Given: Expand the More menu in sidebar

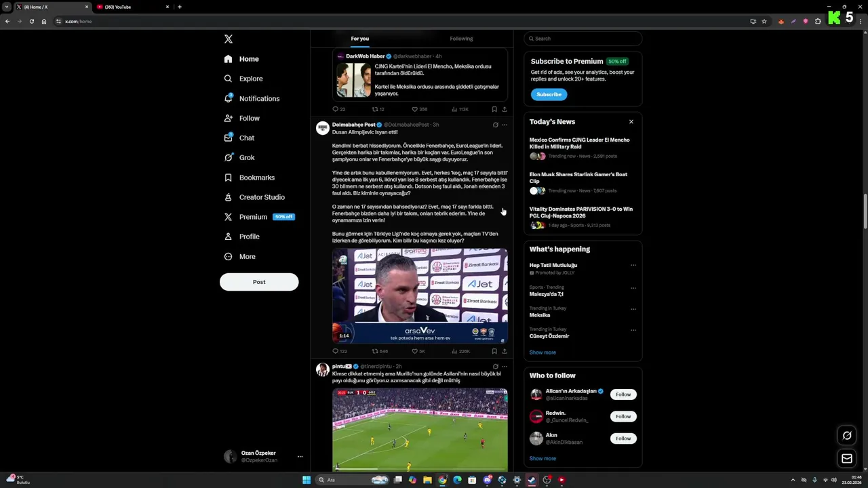Looking at the screenshot, I should tap(240, 256).
